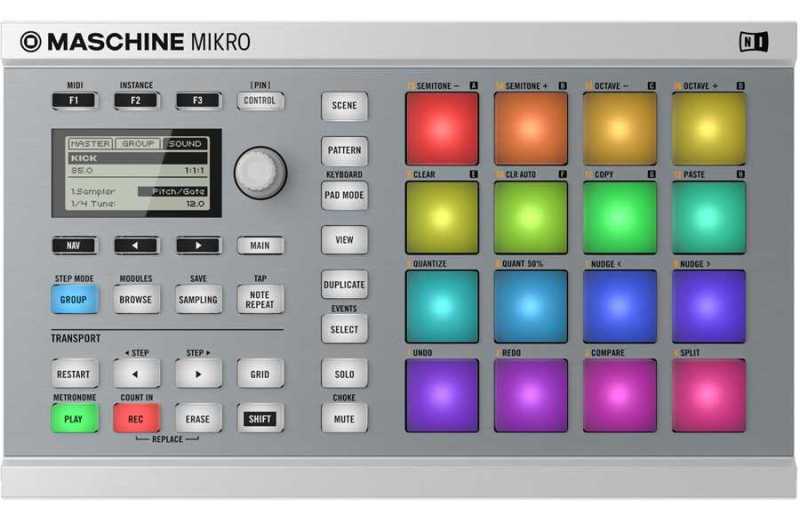Hit the CLR AUTO pad

(531, 217)
